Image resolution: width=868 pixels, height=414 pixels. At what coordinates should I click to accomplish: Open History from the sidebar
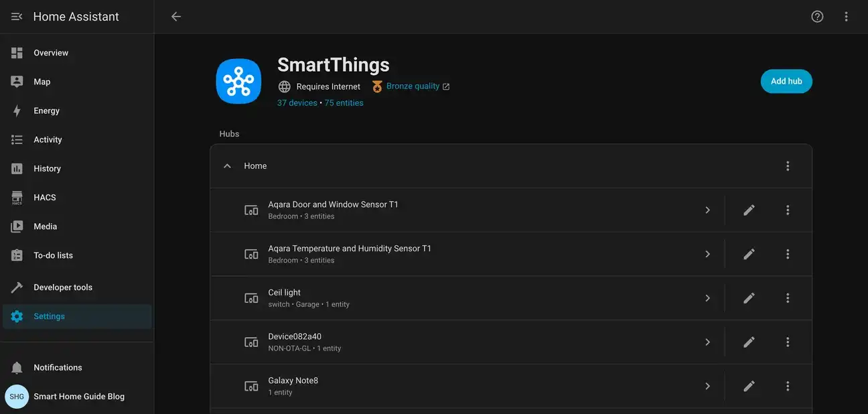point(16,167)
